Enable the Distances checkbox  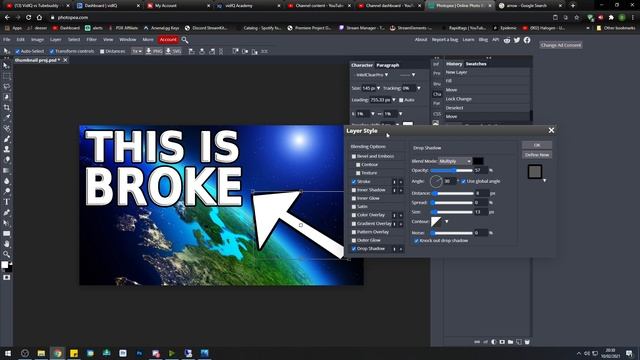102,51
